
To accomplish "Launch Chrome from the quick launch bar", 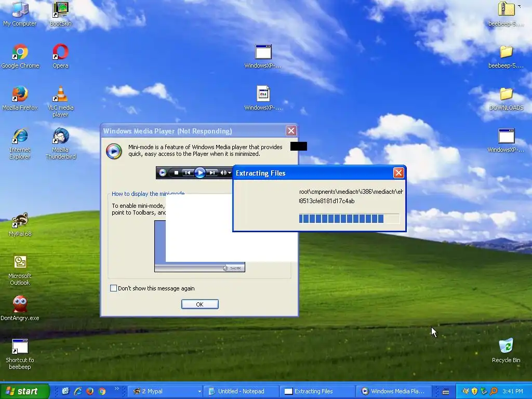I will point(102,391).
